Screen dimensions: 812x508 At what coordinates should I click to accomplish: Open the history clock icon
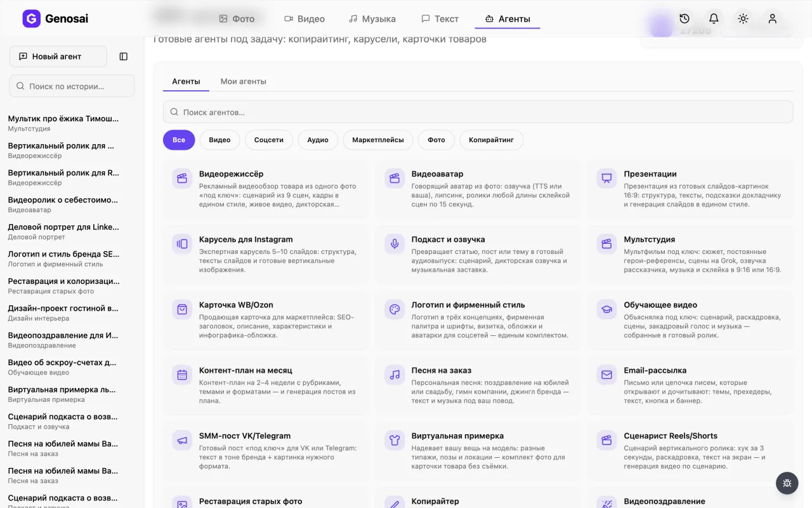(x=684, y=19)
